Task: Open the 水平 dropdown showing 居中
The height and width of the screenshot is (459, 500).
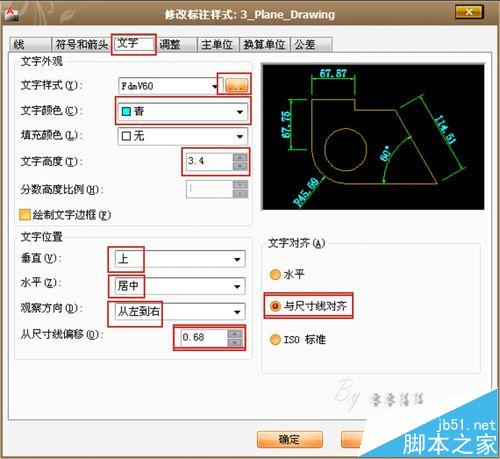Action: [180, 286]
